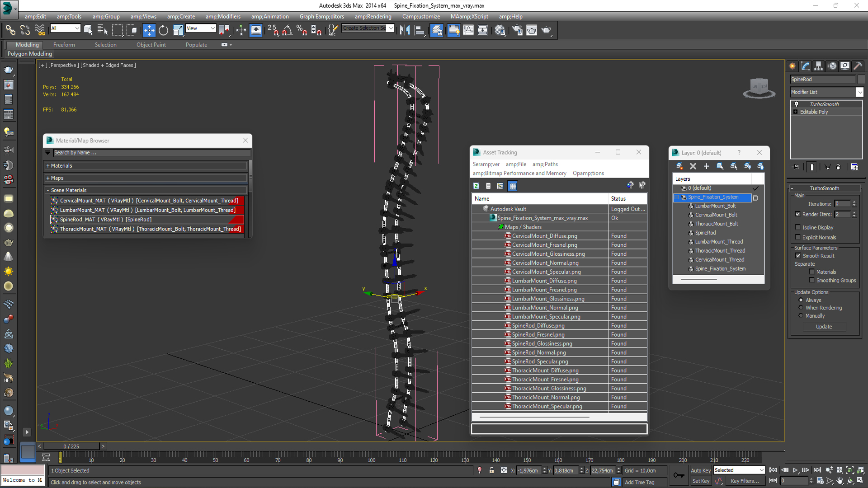Switch Asset Tracking to table view
The width and height of the screenshot is (868, 488).
(513, 186)
